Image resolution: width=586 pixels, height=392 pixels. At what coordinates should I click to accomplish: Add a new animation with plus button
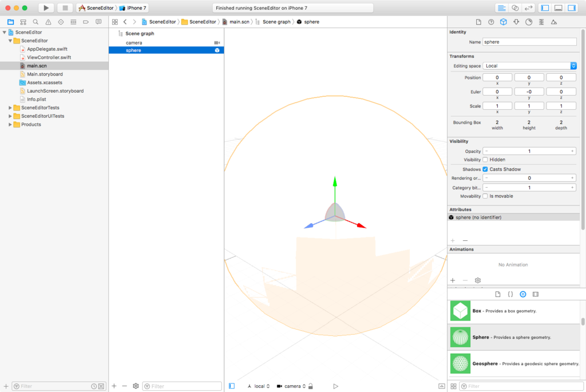click(453, 280)
